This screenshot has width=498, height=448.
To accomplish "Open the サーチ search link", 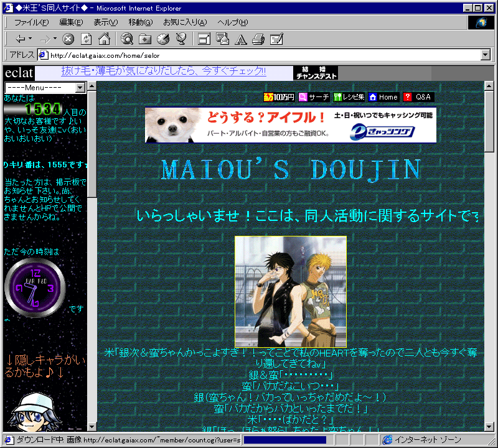I will pyautogui.click(x=314, y=97).
